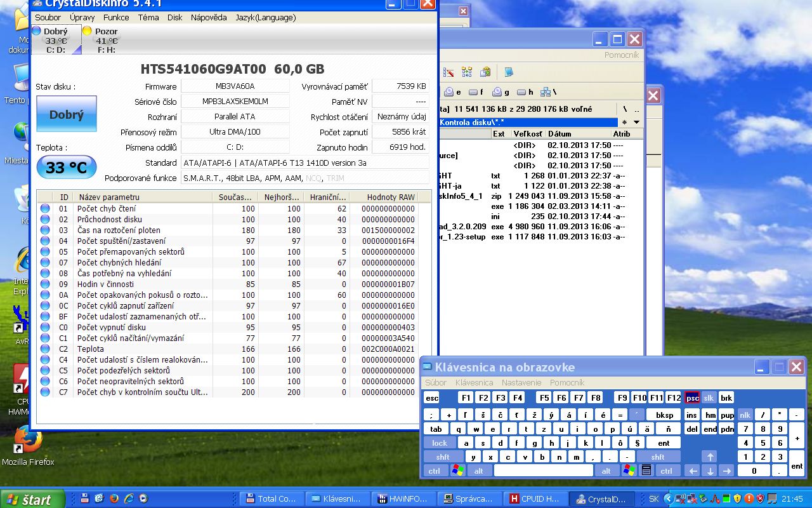Open directory history dropdown arrow in Total Commander

tap(636, 123)
